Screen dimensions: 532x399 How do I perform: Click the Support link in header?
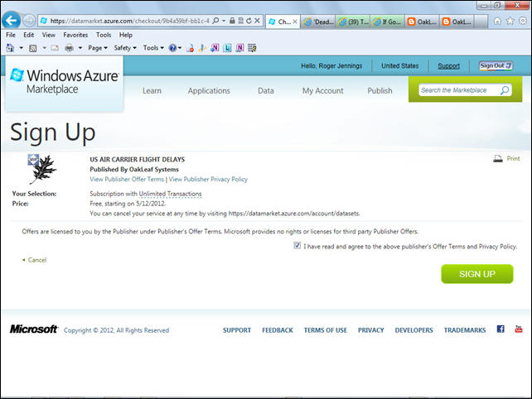coord(448,66)
